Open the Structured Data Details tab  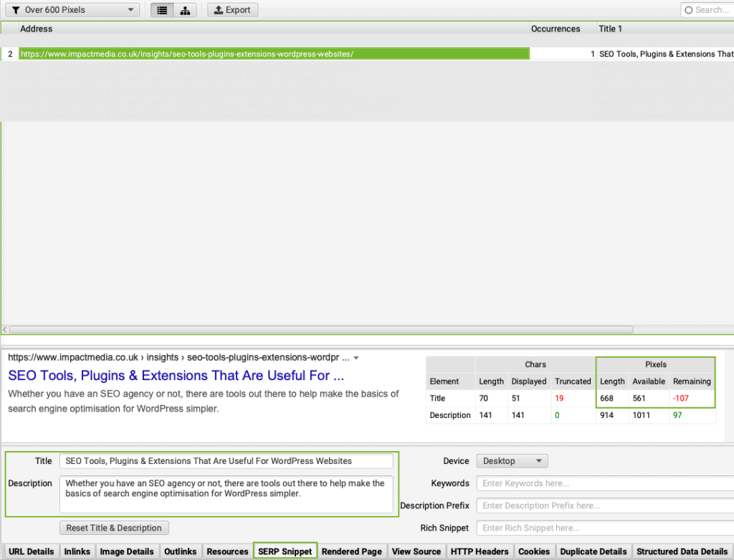coord(682,551)
